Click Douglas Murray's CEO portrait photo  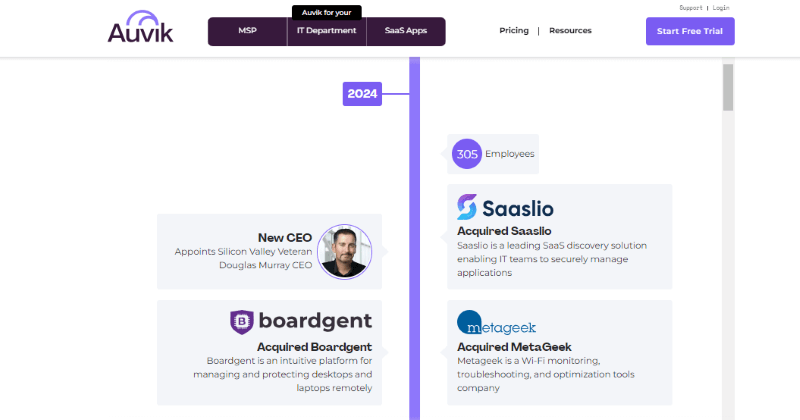pyautogui.click(x=344, y=252)
